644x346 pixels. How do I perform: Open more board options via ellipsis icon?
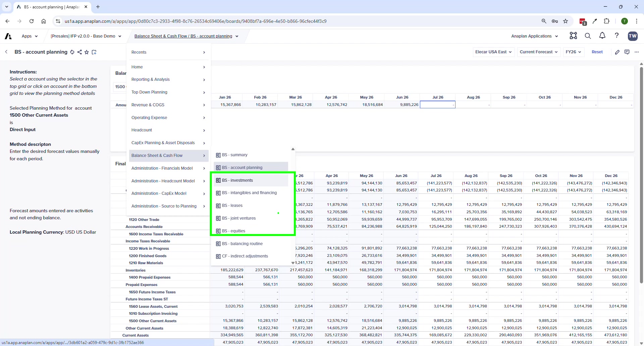637,52
